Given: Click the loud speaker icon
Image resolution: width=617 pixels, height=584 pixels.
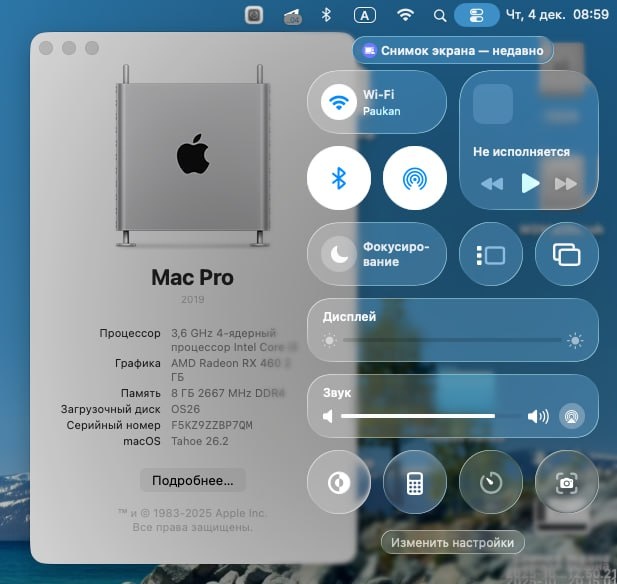Looking at the screenshot, I should (538, 416).
